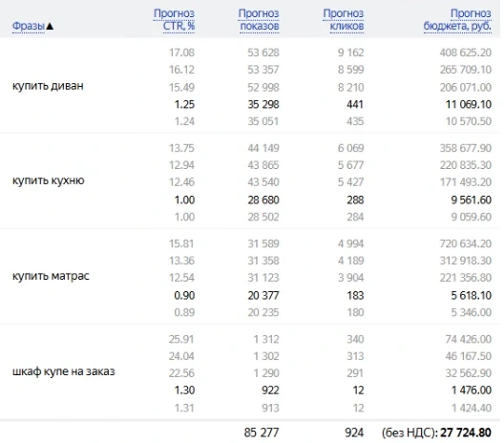Click budget value 720 634.20
This screenshot has height=443, width=504.
tap(466, 243)
